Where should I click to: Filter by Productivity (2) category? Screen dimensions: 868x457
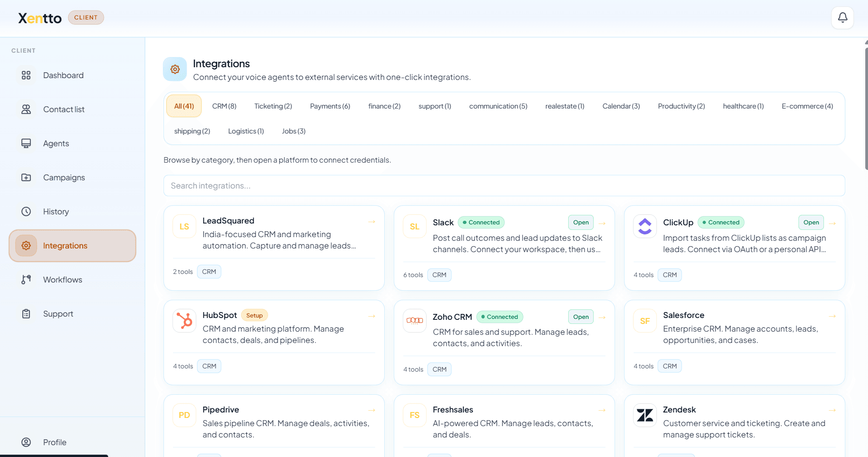[x=681, y=106]
